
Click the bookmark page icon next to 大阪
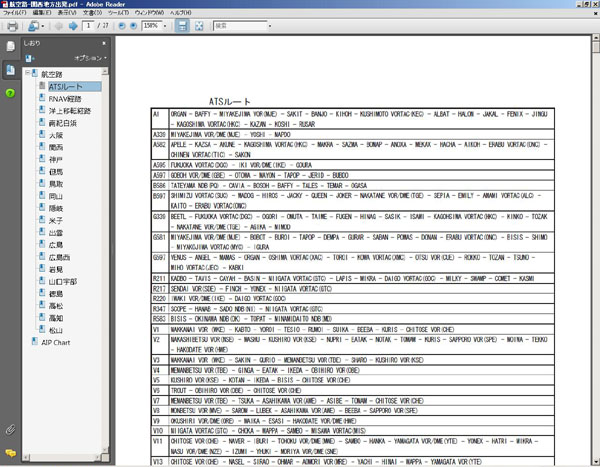click(x=42, y=134)
